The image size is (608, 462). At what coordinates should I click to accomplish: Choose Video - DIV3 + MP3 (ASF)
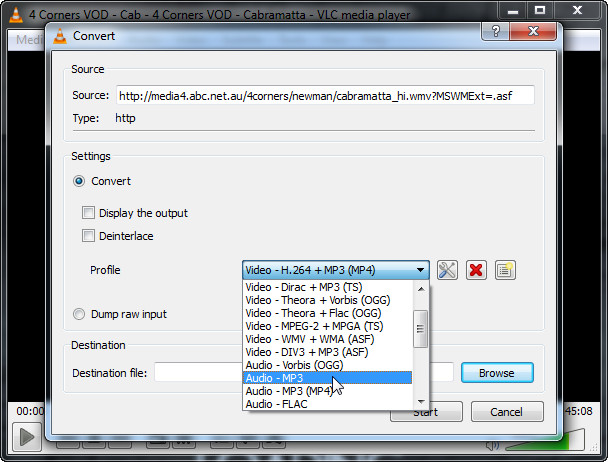coord(327,352)
